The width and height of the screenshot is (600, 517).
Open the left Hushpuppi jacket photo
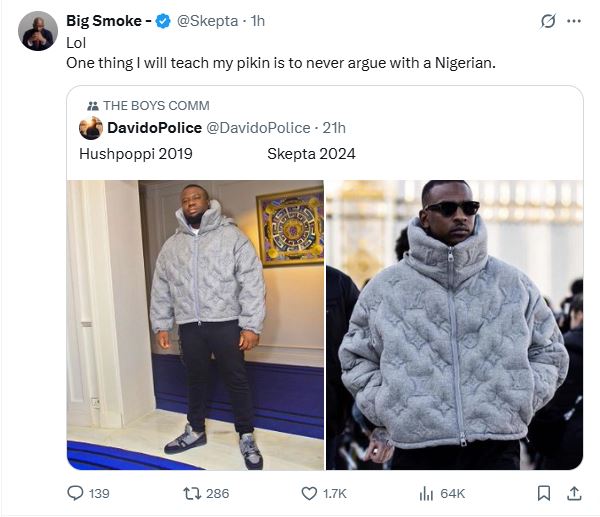195,324
